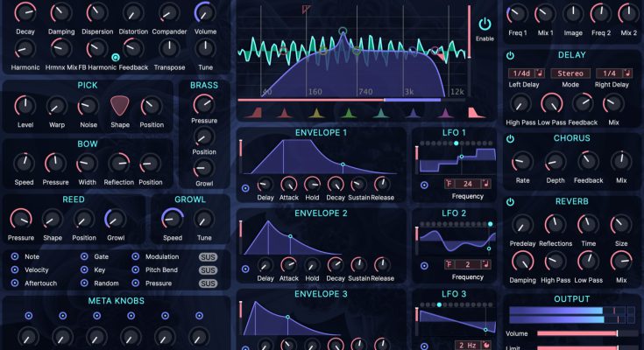Toggle the SUS button beside Pitch Bend
This screenshot has height=350, width=644.
(x=208, y=270)
